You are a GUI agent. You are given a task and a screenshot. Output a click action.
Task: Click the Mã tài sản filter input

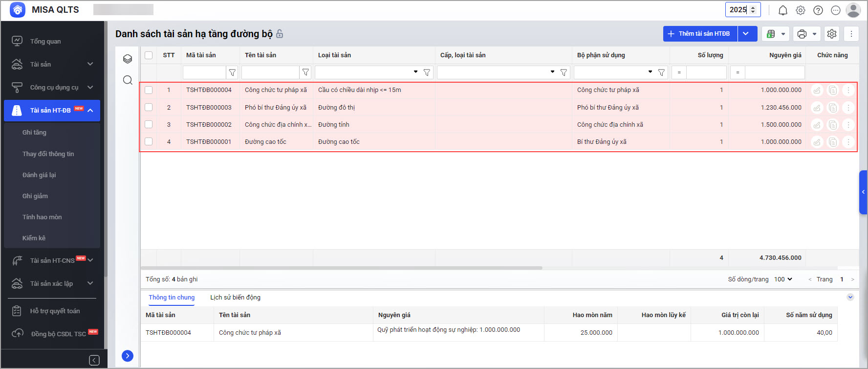[204, 72]
